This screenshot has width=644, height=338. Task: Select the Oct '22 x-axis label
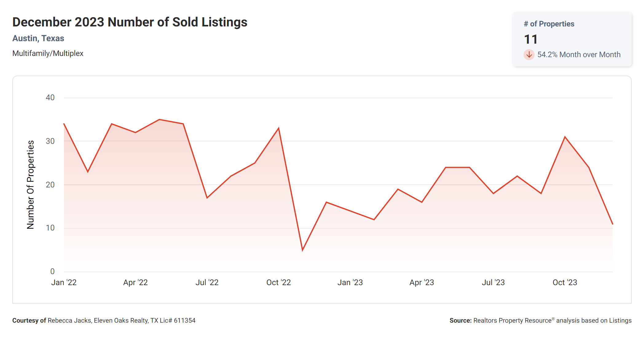click(278, 282)
